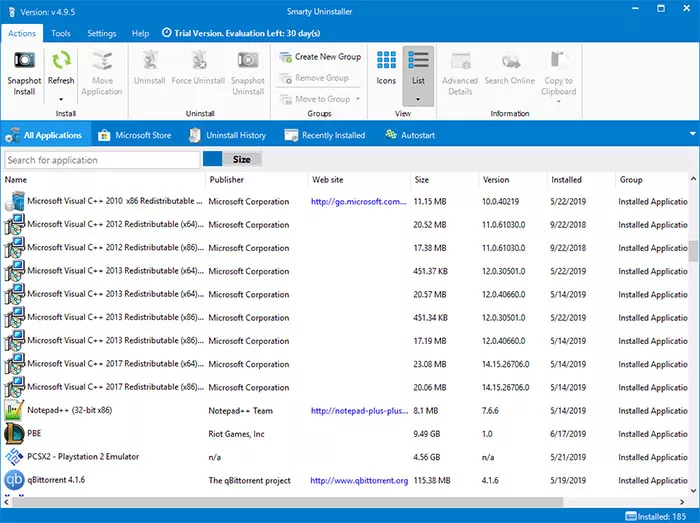Click the Snapshot Uninstall icon
This screenshot has width=700, height=523.
tap(248, 60)
